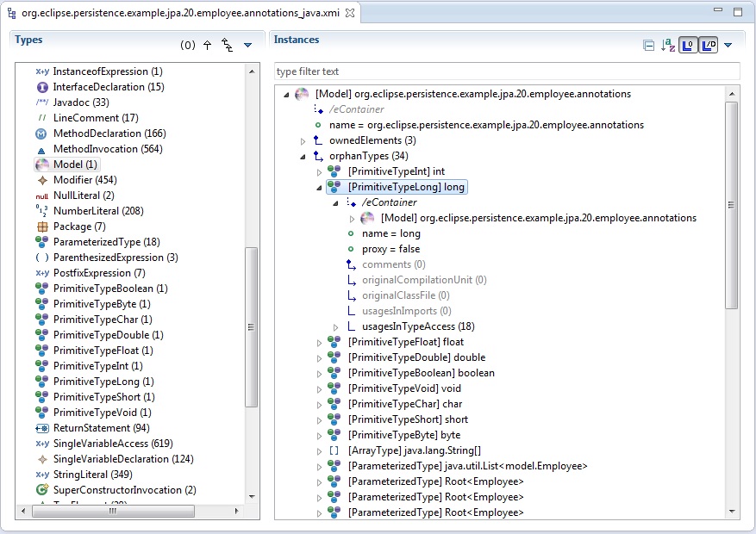
Task: Select [PrimitiveTypeChar] char instance
Action: [405, 404]
